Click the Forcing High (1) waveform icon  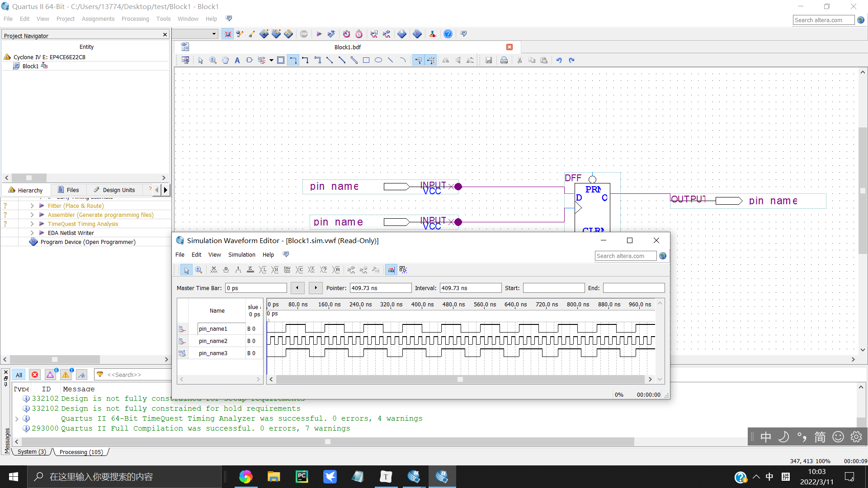pos(238,270)
